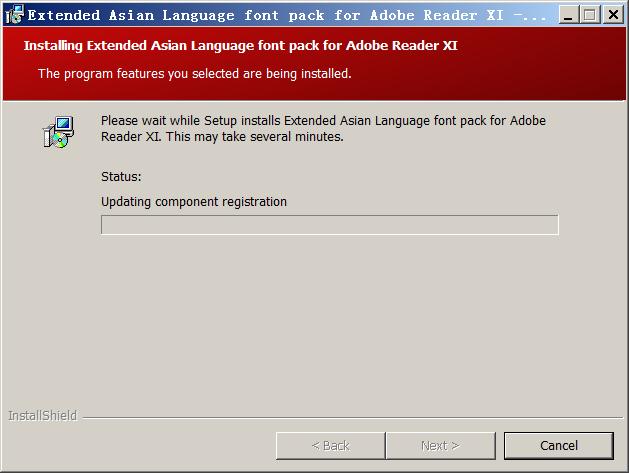Minimize the installer window

click(x=566, y=15)
